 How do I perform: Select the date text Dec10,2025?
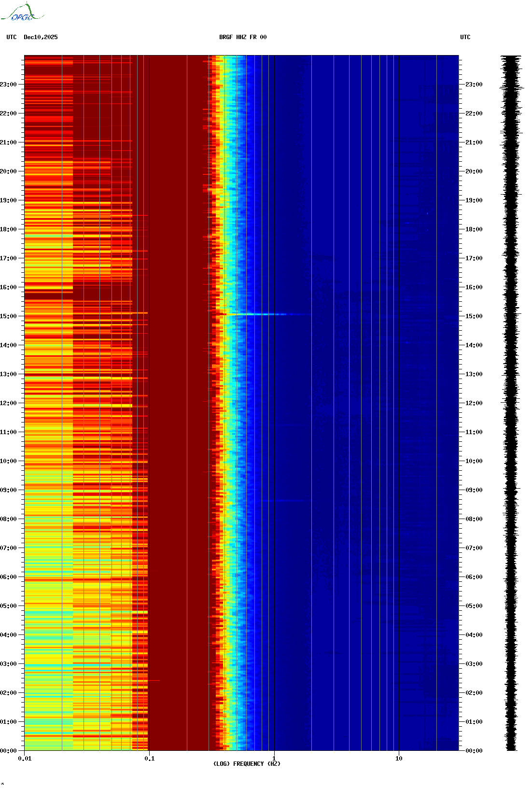41,37
